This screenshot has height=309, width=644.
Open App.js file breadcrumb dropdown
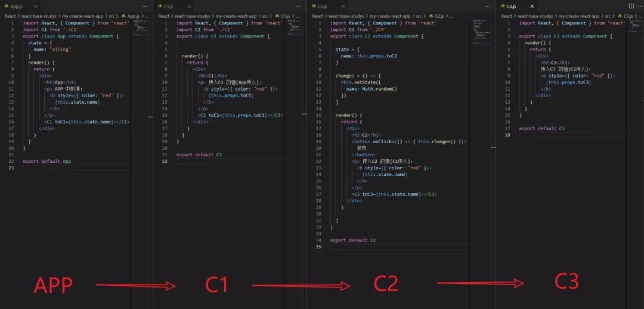(x=134, y=16)
